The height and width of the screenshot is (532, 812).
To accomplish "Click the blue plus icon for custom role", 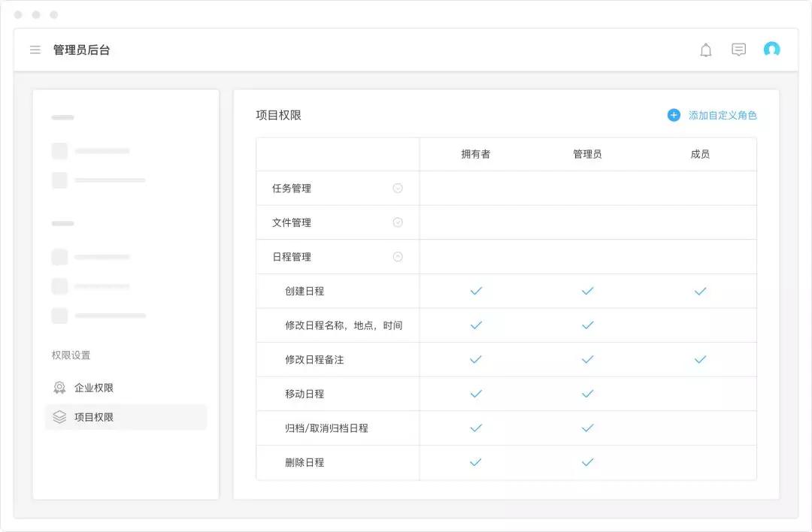I will tap(674, 115).
